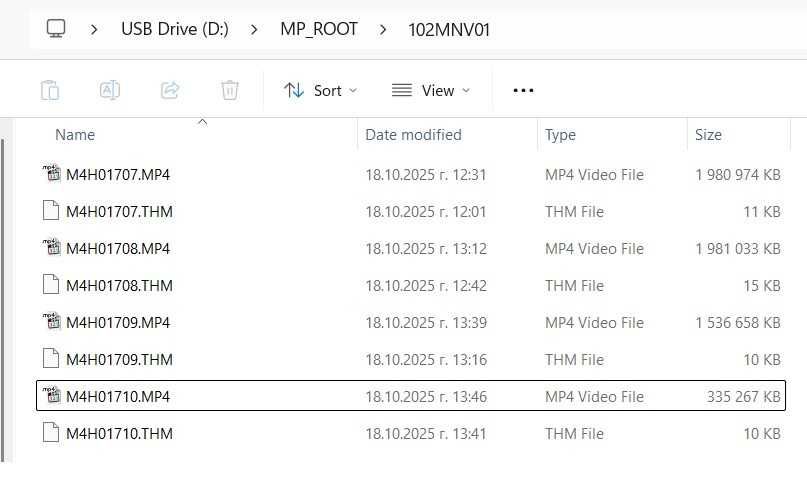This screenshot has height=478, width=807.
Task: Click the blank file icon of M4H01709.THM
Action: click(x=50, y=358)
